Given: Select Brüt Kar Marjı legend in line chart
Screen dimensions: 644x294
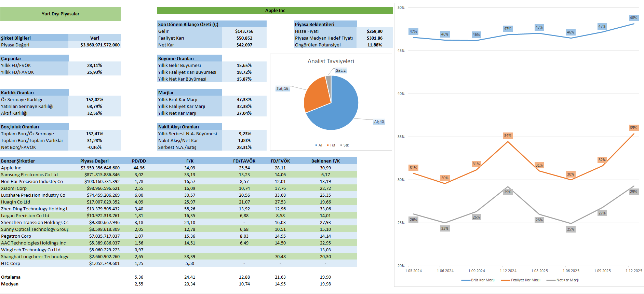Looking at the screenshot, I should 482,280.
